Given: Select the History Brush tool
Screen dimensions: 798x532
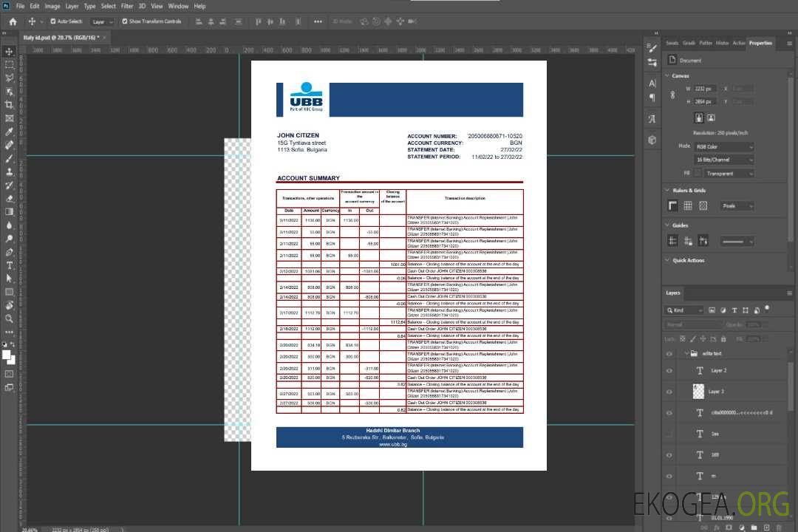Looking at the screenshot, I should pos(9,185).
